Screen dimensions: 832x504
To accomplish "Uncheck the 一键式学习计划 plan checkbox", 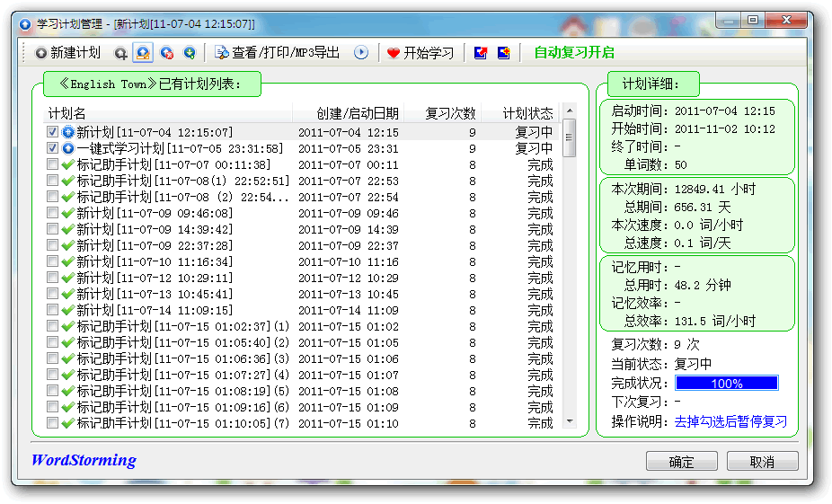I will (x=53, y=148).
